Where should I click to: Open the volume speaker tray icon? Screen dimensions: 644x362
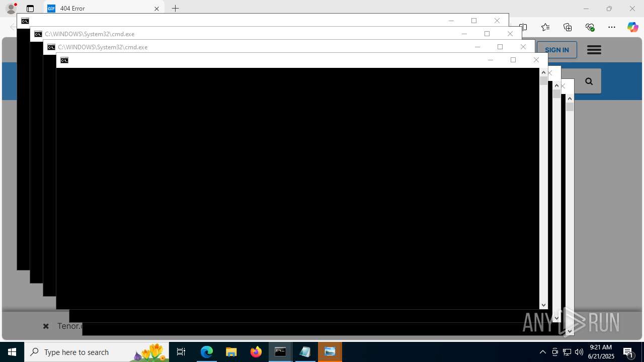coord(579,352)
